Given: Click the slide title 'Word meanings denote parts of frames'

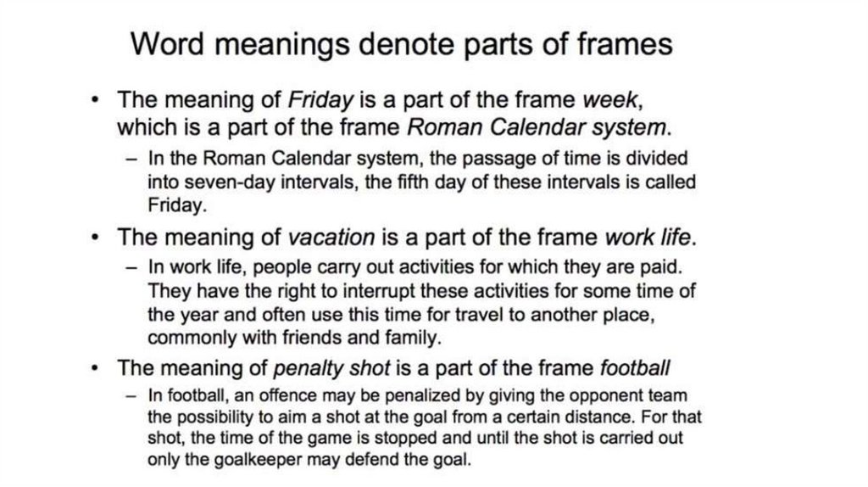Looking at the screenshot, I should pos(402,43).
